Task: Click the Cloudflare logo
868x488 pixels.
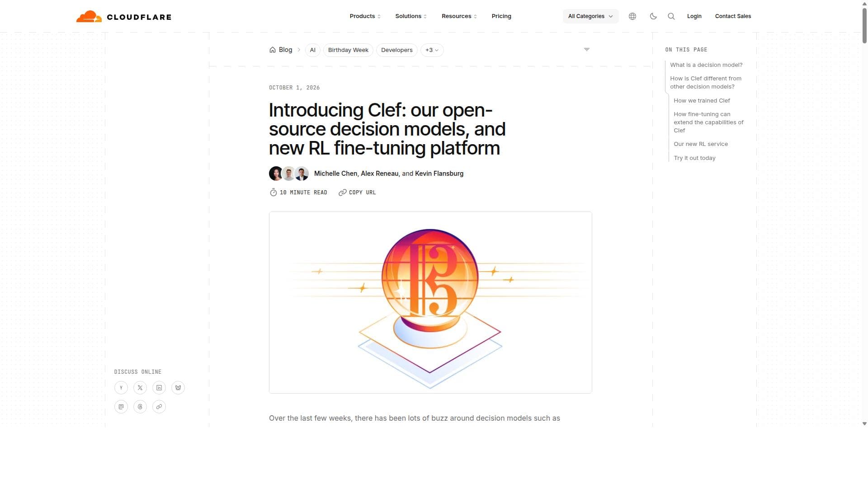Action: click(124, 17)
